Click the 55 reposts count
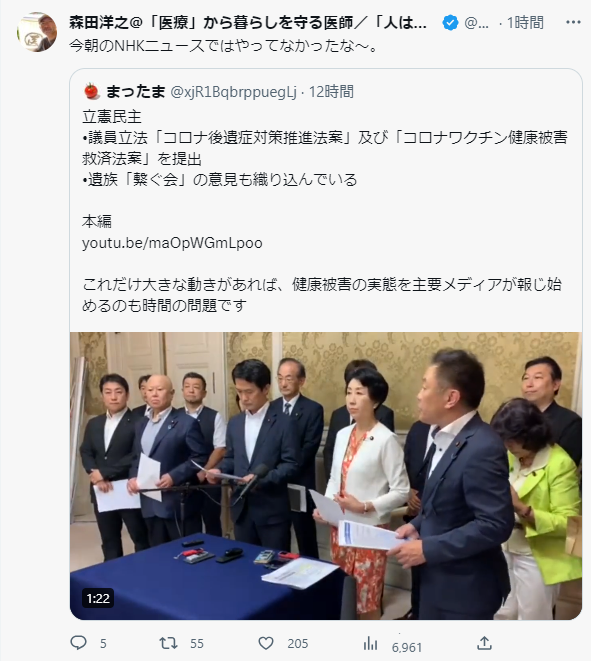591x661 pixels. (196, 644)
